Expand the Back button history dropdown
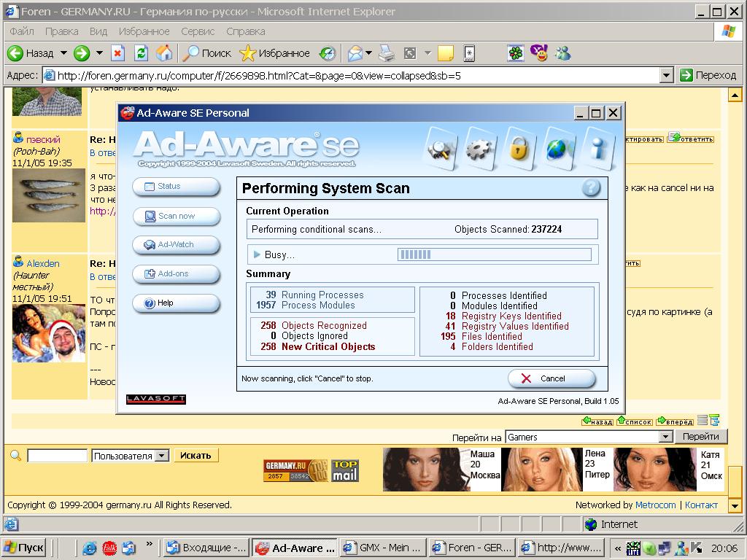 click(63, 52)
